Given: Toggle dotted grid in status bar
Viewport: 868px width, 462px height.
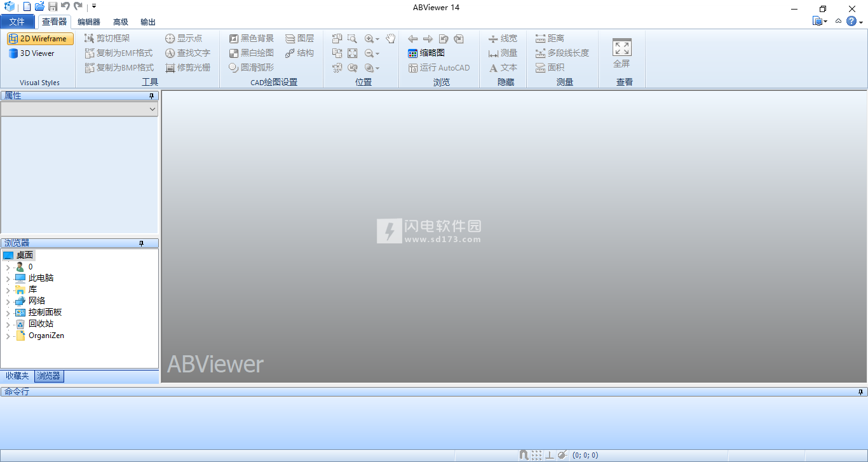Looking at the screenshot, I should (x=537, y=455).
